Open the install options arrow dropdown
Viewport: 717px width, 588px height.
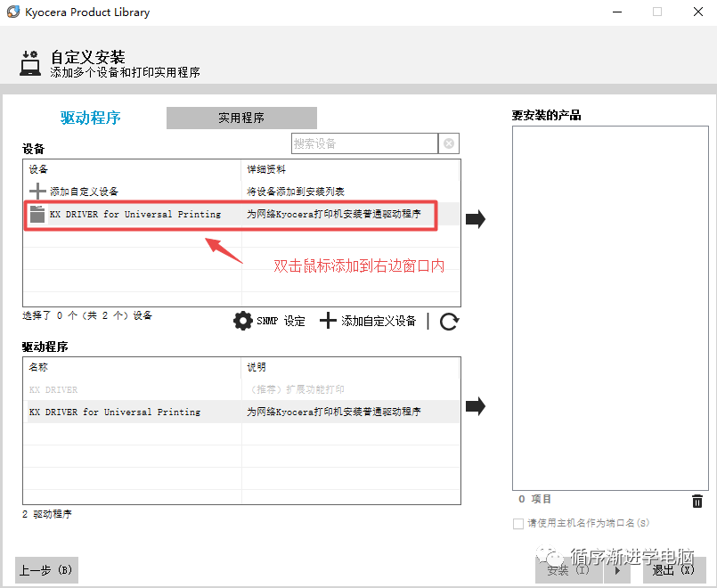(x=618, y=570)
